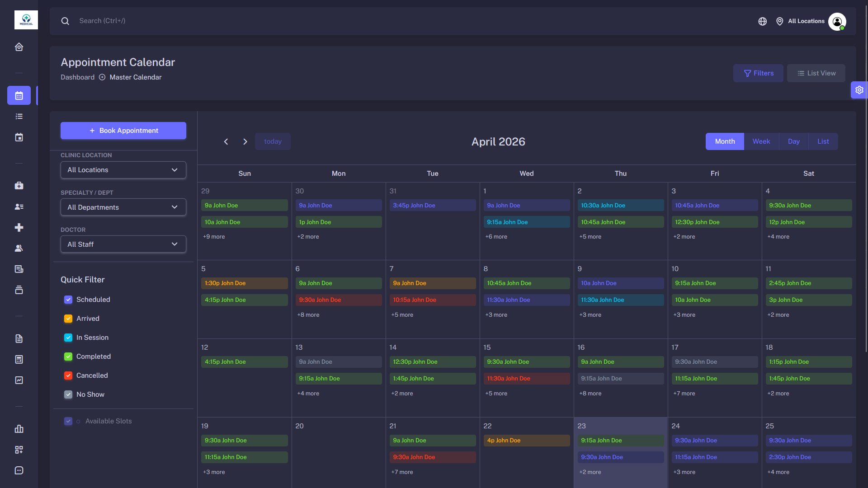Click Master Calendar breadcrumb text

pos(136,77)
